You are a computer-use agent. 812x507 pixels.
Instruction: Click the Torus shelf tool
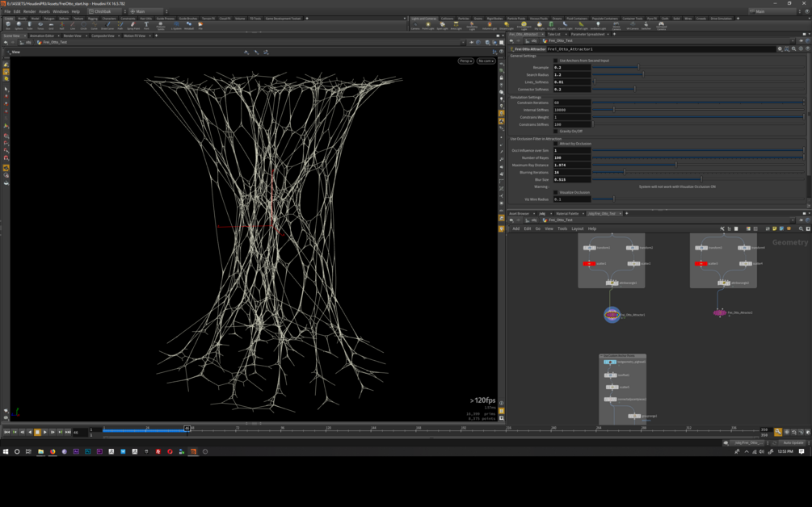tap(40, 25)
